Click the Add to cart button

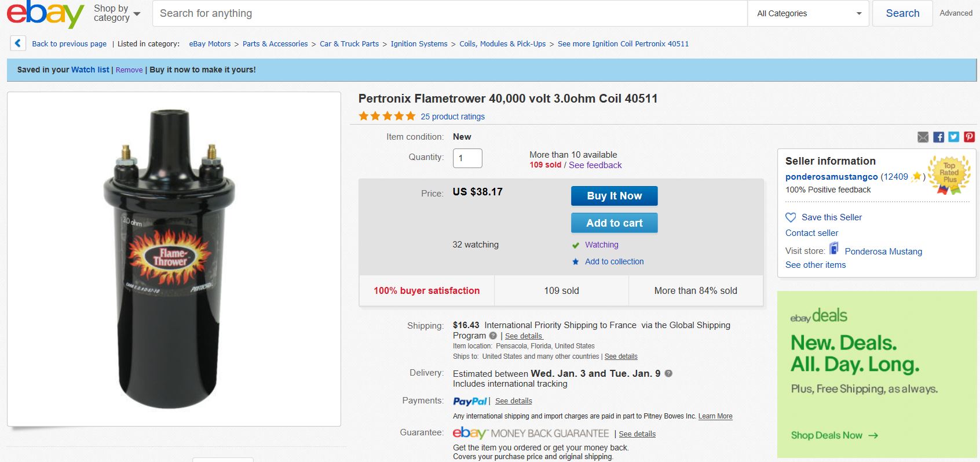[x=614, y=223]
